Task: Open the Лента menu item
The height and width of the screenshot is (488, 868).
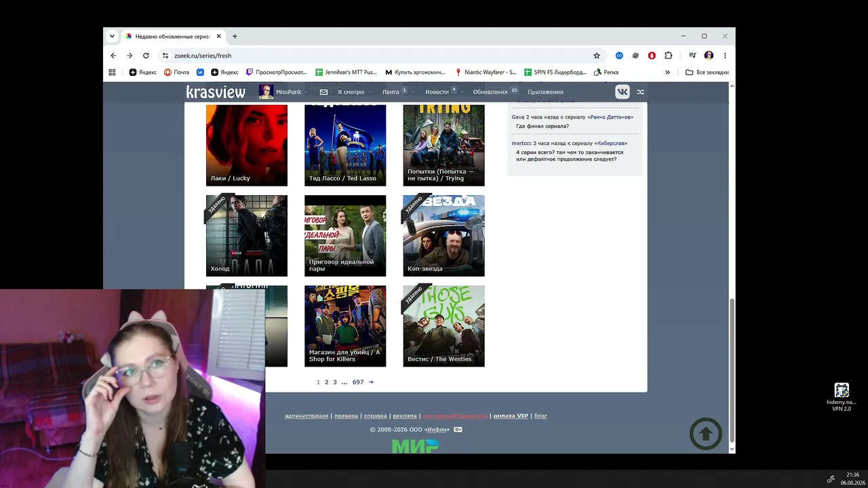Action: [x=391, y=92]
